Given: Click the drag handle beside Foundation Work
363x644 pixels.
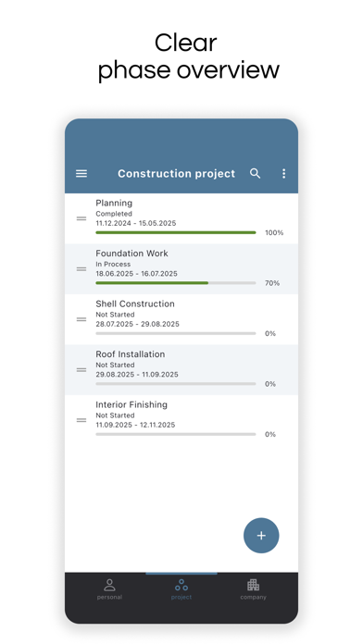Looking at the screenshot, I should [x=81, y=269].
